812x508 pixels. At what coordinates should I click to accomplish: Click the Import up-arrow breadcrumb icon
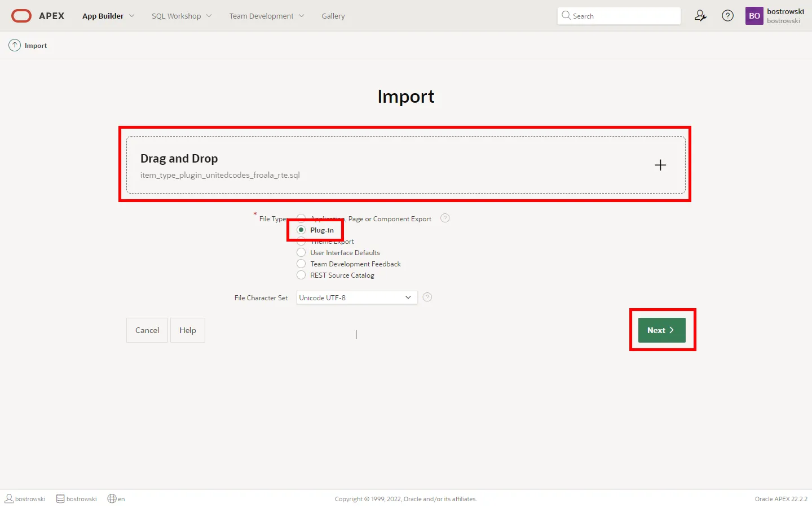point(15,45)
